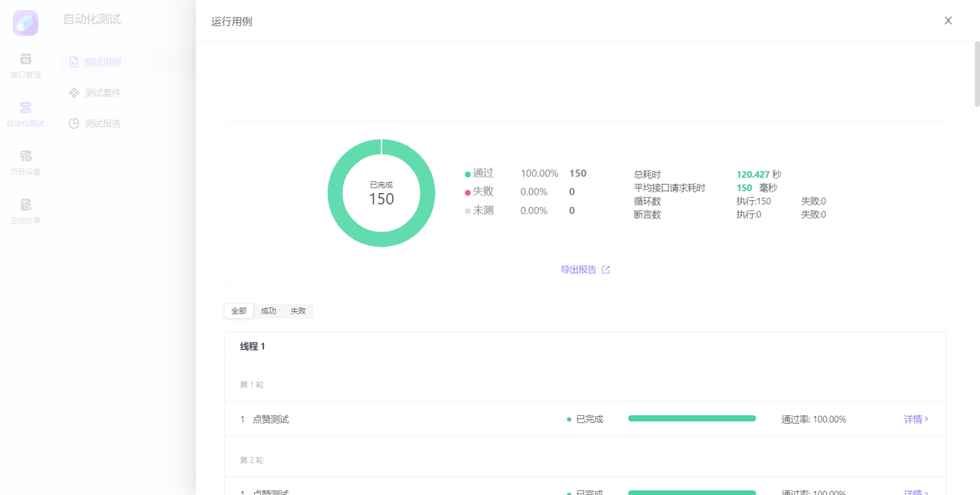Click the 导出报告 link
Screen dimensions: 980x495
[x=578, y=270]
